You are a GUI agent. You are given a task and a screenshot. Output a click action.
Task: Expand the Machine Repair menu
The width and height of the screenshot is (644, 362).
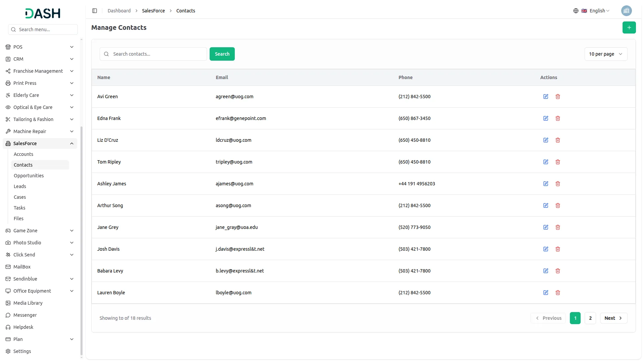(40, 131)
